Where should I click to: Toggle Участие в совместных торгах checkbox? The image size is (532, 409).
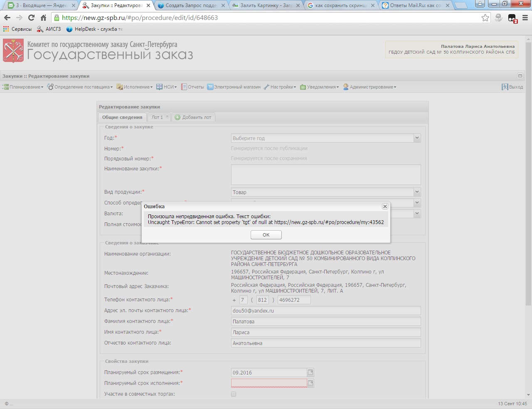tap(234, 394)
